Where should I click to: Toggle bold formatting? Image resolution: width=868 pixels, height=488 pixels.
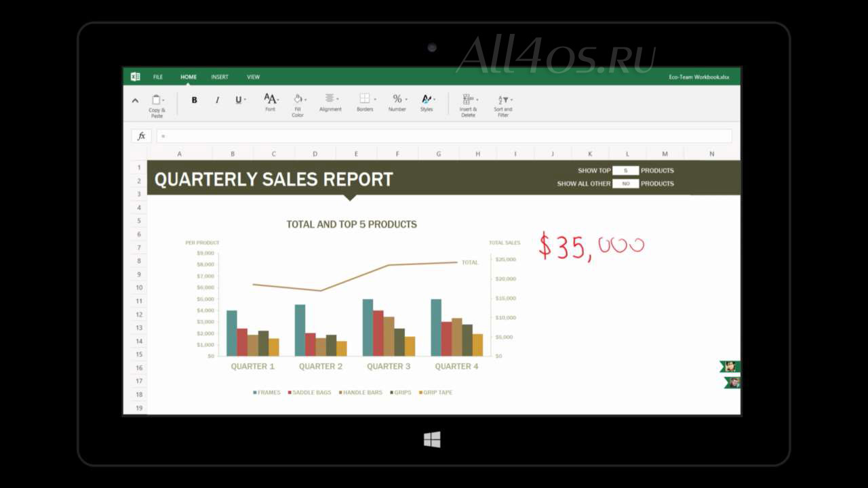(195, 100)
